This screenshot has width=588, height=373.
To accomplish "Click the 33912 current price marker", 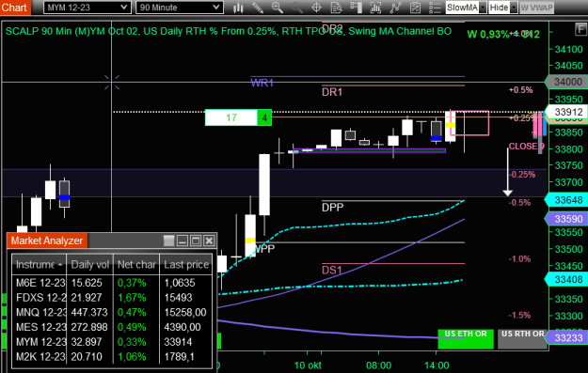I will coord(567,112).
